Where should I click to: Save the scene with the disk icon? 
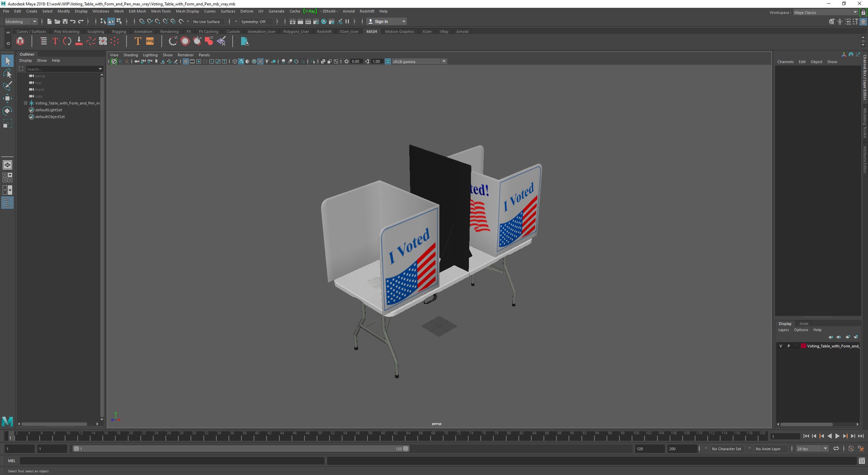point(65,21)
